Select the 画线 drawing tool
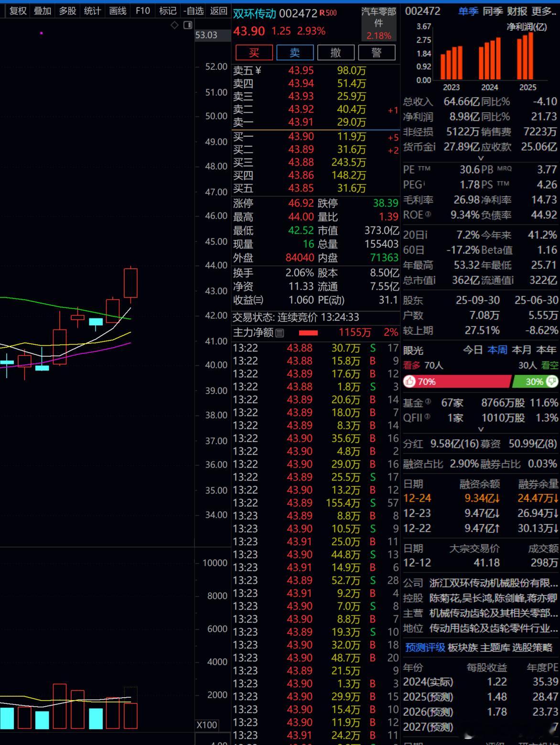 tap(118, 11)
